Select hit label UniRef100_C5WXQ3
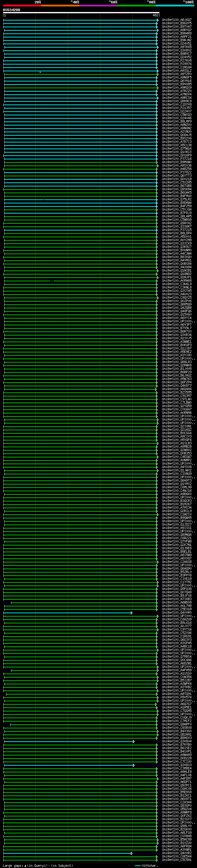The image size is (197, 868). 177,115
